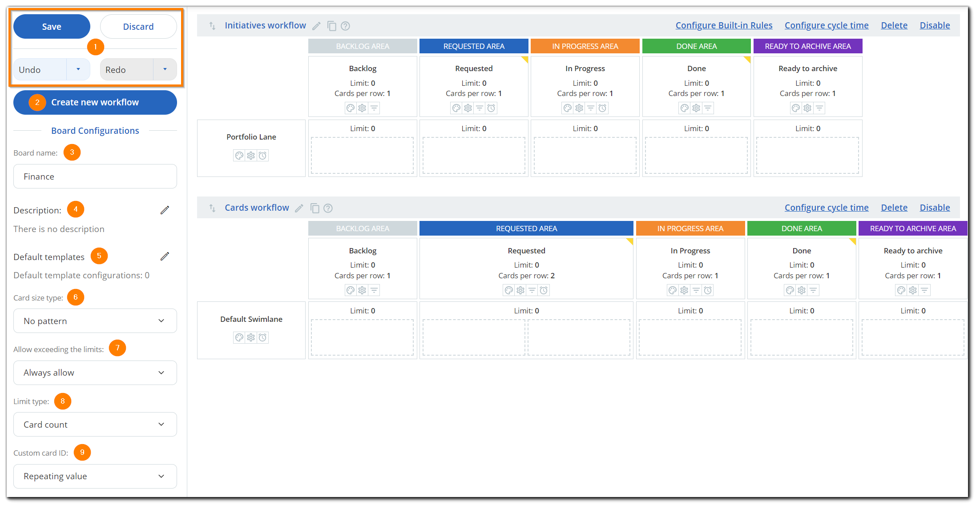Expand the Limit type dropdown
Image resolution: width=980 pixels, height=509 pixels.
[95, 424]
